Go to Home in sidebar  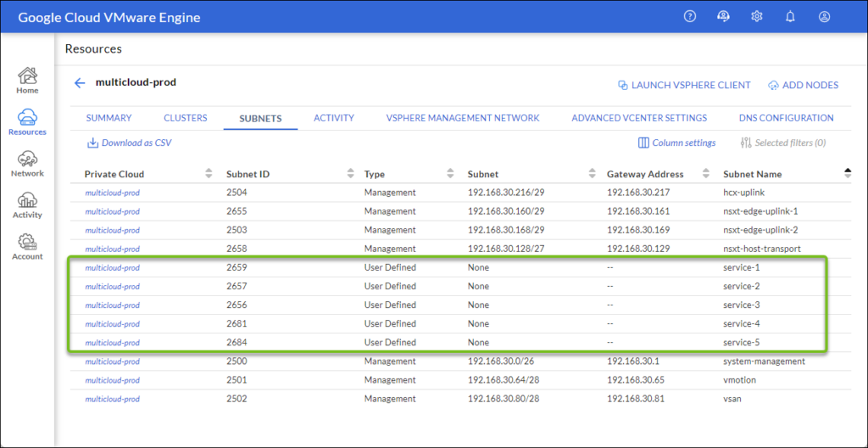coord(27,81)
